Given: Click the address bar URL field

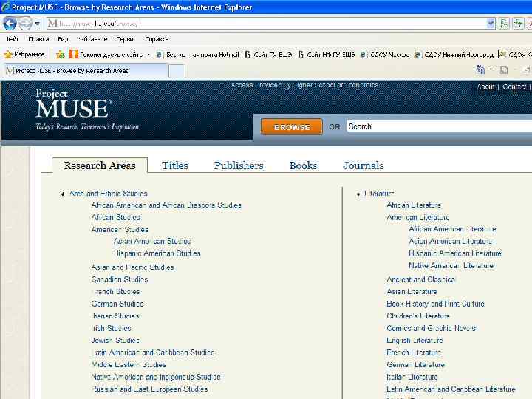Looking at the screenshot, I should [267, 24].
